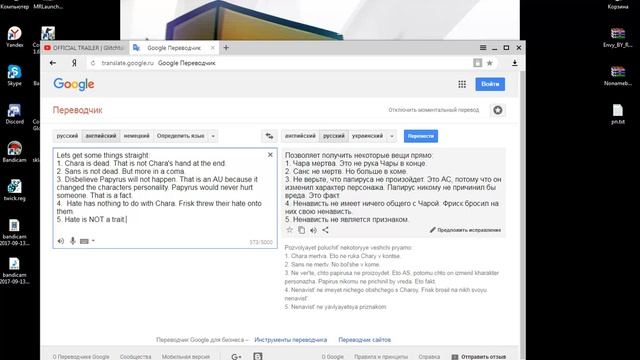This screenshot has width=640, height=360.
Task: Click the Войти sign-in button
Action: (x=490, y=84)
